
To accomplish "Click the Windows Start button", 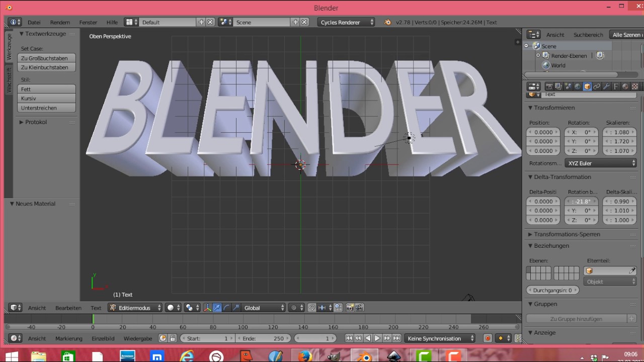I will pyautogui.click(x=12, y=356).
